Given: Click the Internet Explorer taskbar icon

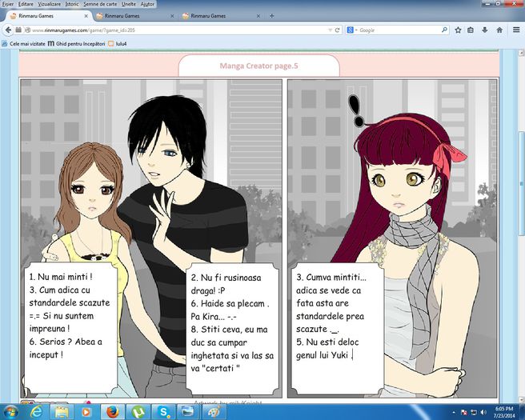Looking at the screenshot, I should [x=37, y=411].
